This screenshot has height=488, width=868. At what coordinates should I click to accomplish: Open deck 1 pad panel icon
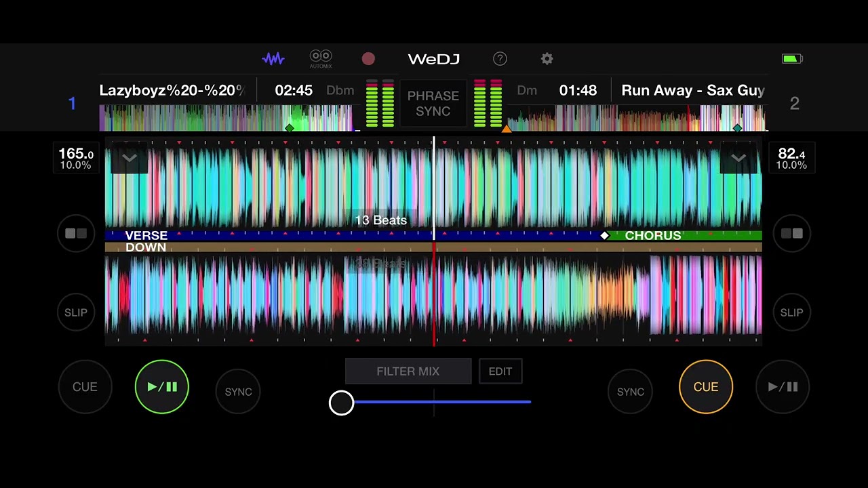76,233
